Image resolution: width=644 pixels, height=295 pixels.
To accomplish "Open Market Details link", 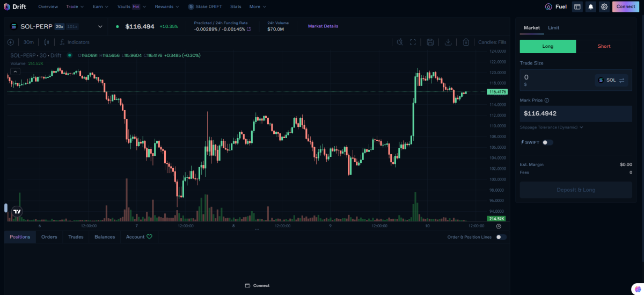I will 323,26.
